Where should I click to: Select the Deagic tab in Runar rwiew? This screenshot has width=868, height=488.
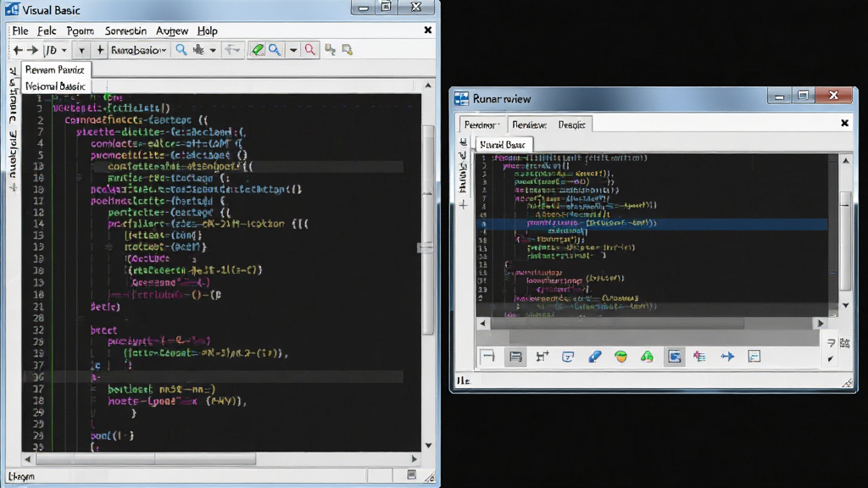tap(571, 125)
